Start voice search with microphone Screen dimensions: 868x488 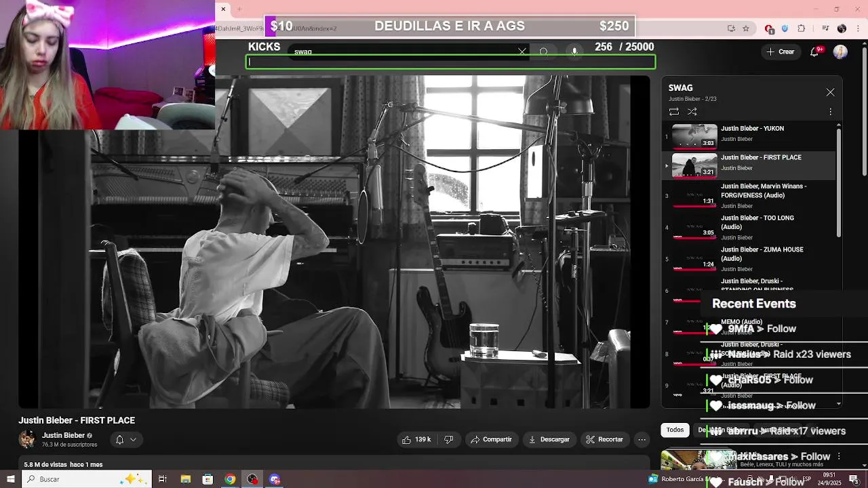click(x=574, y=52)
